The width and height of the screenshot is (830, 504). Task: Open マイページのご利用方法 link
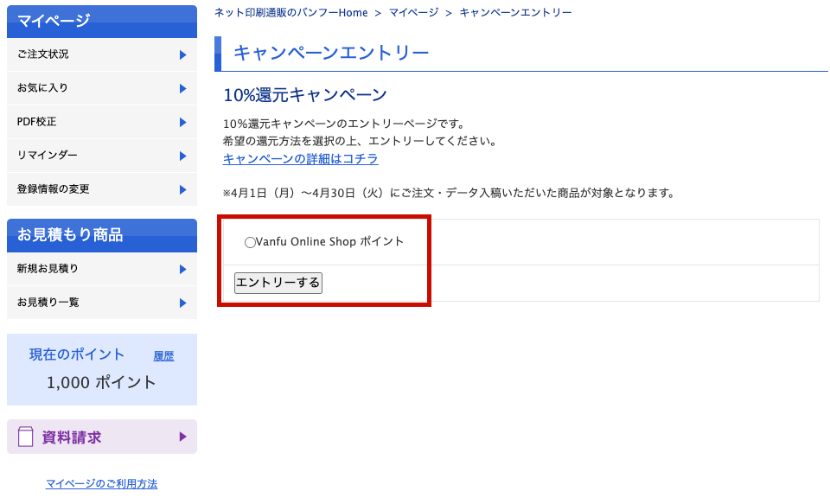click(x=102, y=484)
